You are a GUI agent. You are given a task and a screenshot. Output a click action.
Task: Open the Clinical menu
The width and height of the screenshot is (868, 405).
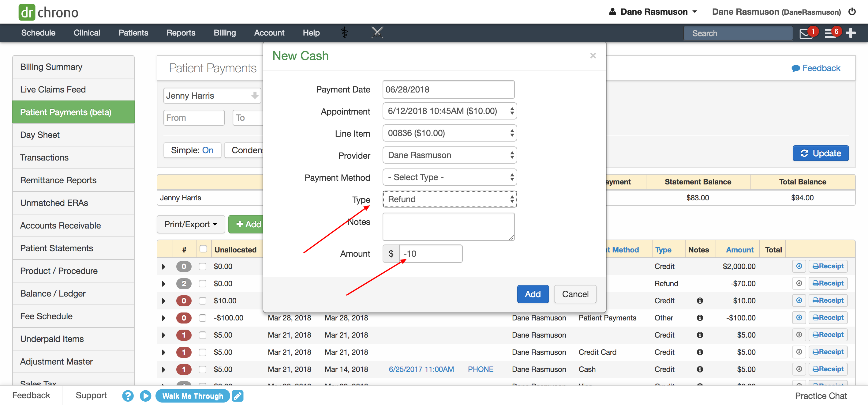coord(87,33)
